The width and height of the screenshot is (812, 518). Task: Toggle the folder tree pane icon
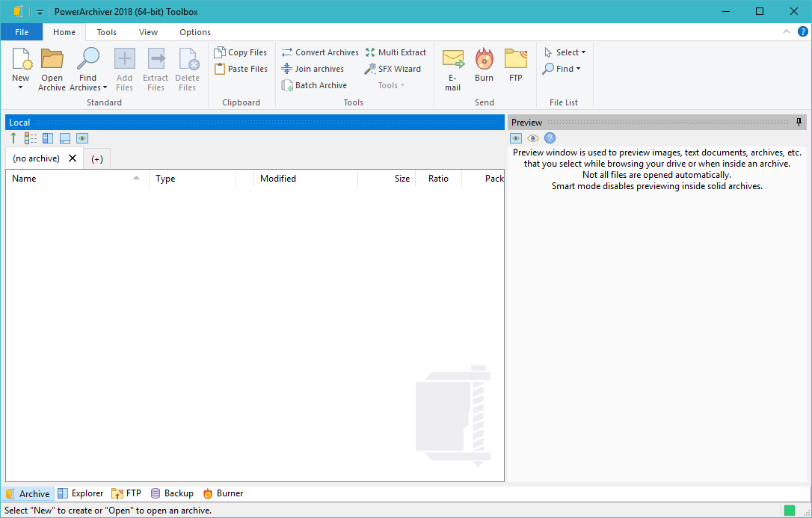pyautogui.click(x=48, y=138)
